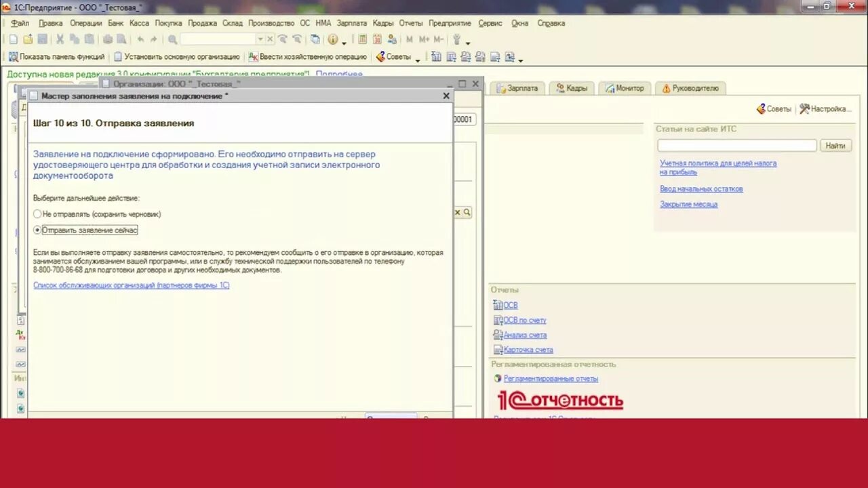Viewport: 868px width, 488px height.
Task: Click the Print preview toolbar icon
Action: [121, 39]
